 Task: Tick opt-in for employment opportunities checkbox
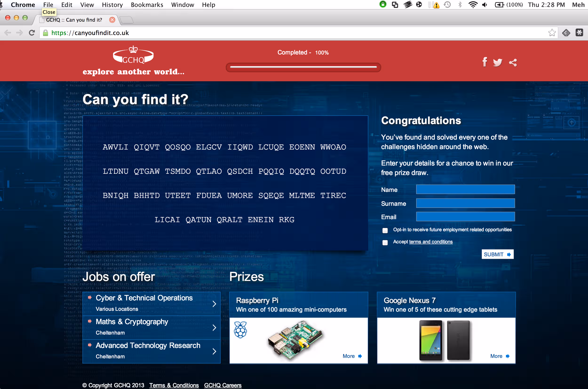pos(385,231)
